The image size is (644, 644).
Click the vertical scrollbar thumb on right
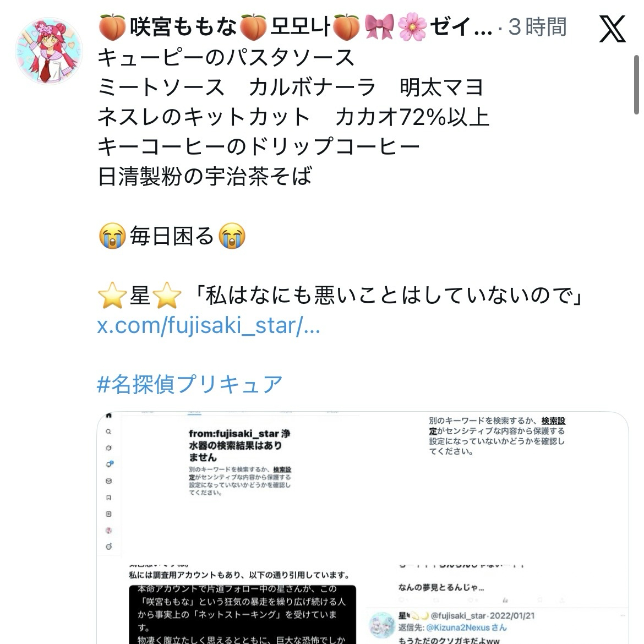pyautogui.click(x=636, y=85)
